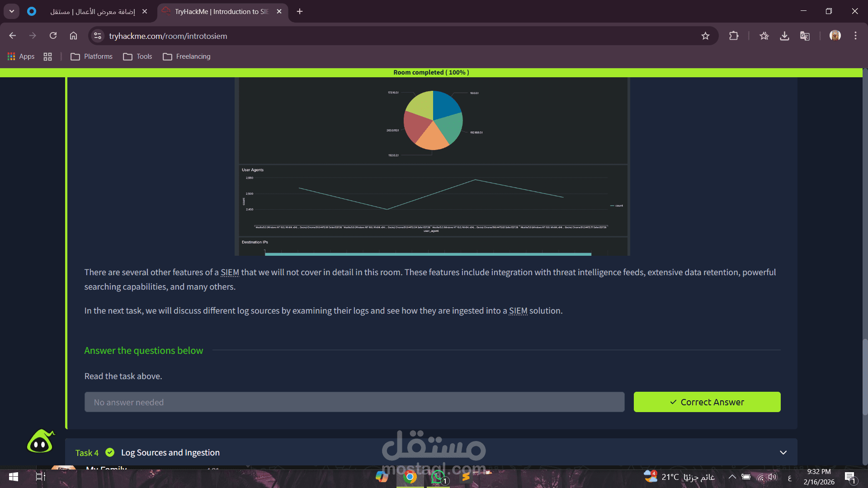
Task: Click the SIEM glossary link in first paragraph
Action: [230, 272]
